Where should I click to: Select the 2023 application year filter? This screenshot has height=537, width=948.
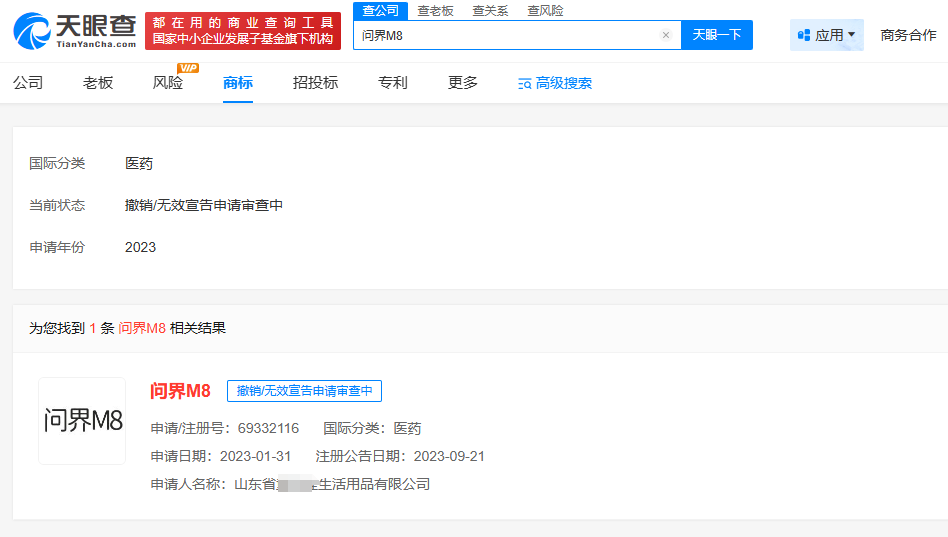point(140,247)
